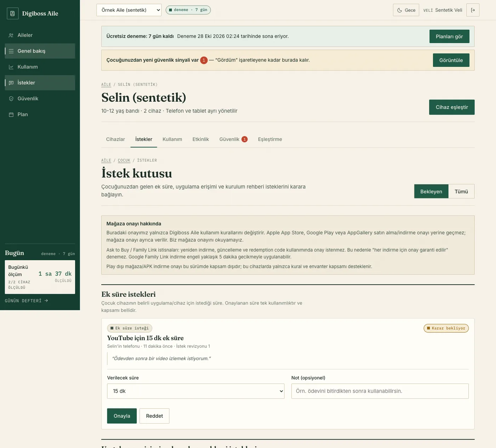Image resolution: width=496 pixels, height=448 pixels.
Task: Select the Bekleyen filter
Action: point(431,191)
